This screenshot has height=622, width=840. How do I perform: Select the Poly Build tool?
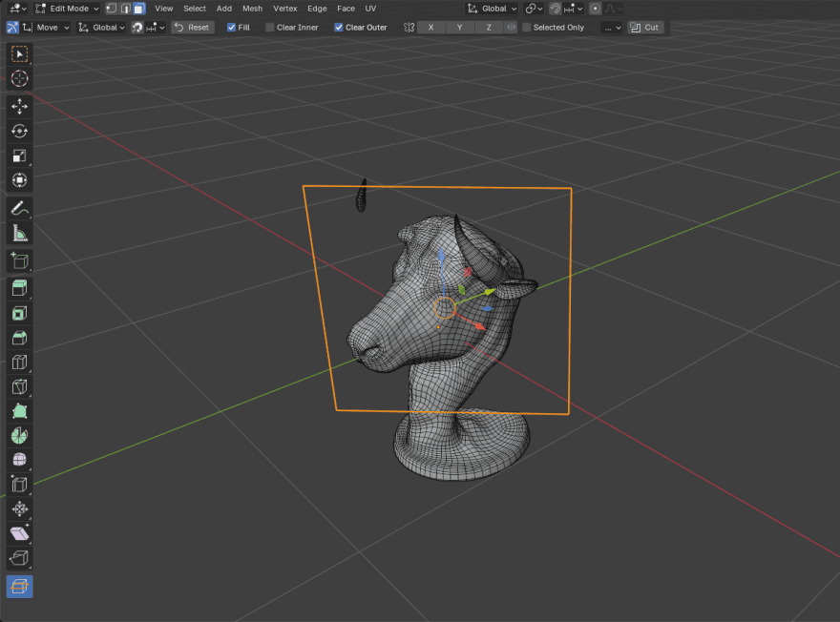click(x=19, y=411)
